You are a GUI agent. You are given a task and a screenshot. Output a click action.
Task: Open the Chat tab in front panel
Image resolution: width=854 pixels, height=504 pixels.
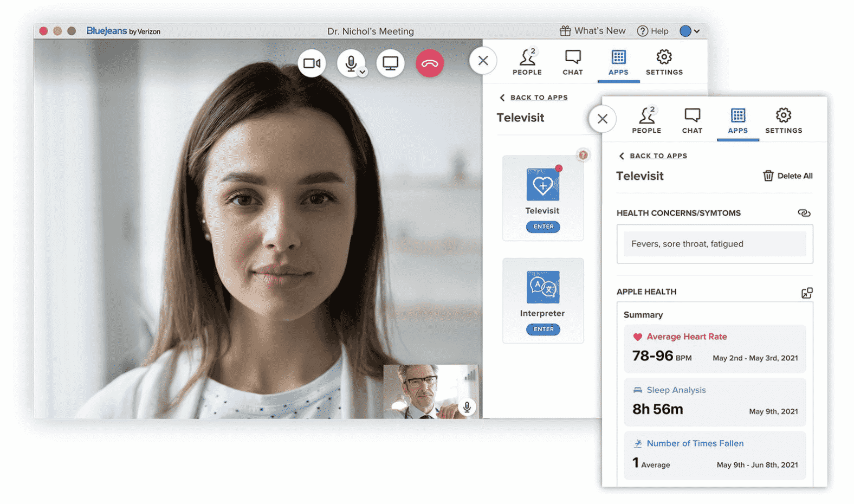pos(692,120)
